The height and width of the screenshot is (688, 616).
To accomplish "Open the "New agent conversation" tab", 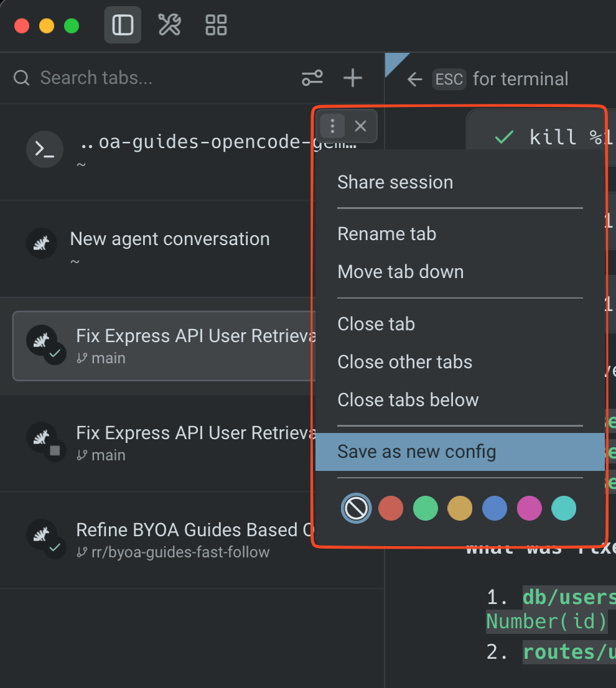I will 170,238.
